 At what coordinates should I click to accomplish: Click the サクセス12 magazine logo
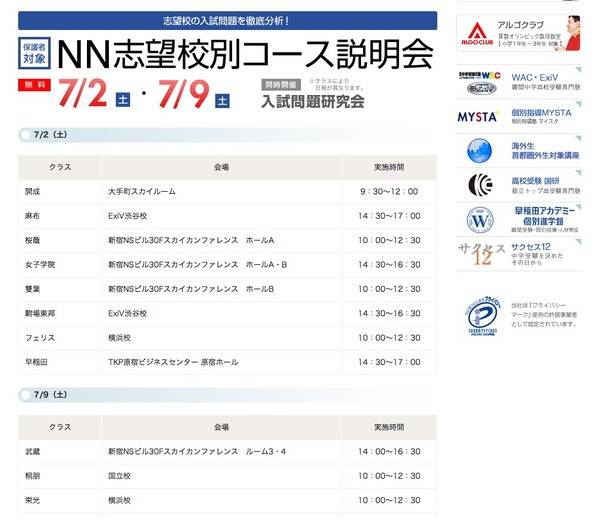pyautogui.click(x=481, y=254)
